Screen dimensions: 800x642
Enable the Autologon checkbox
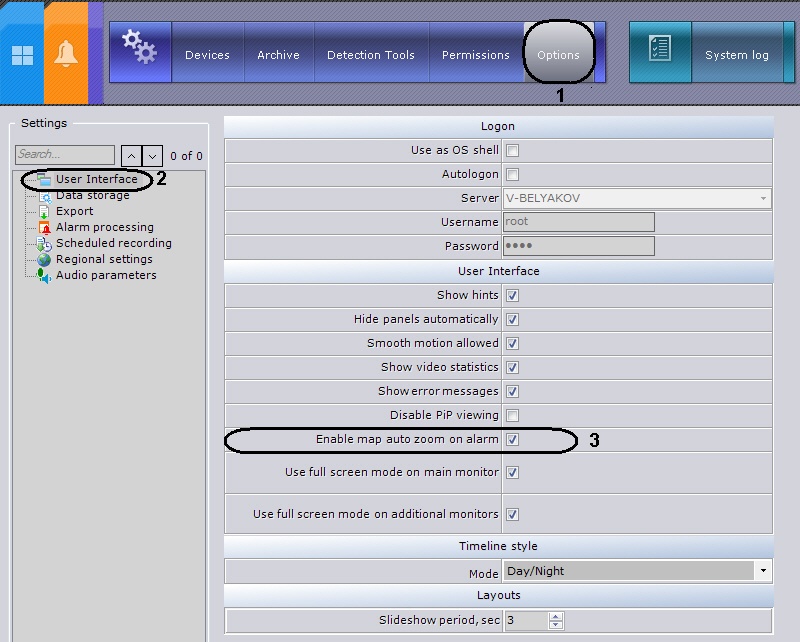(512, 175)
